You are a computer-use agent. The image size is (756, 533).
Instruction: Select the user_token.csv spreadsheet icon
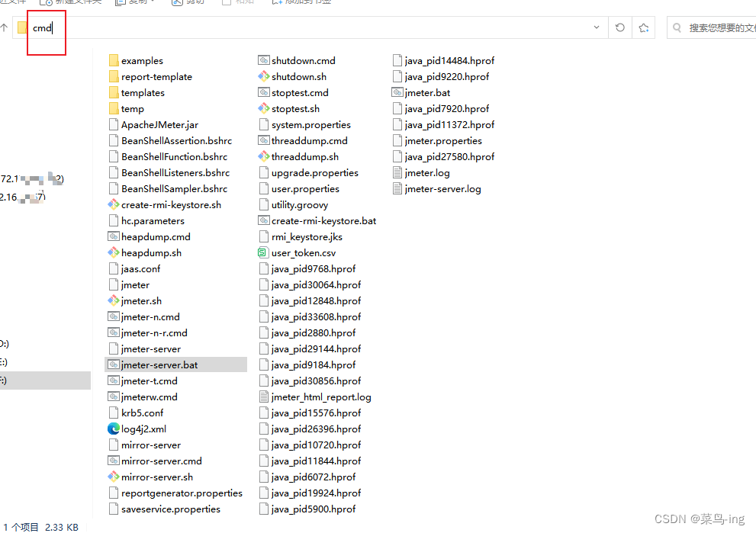point(262,252)
